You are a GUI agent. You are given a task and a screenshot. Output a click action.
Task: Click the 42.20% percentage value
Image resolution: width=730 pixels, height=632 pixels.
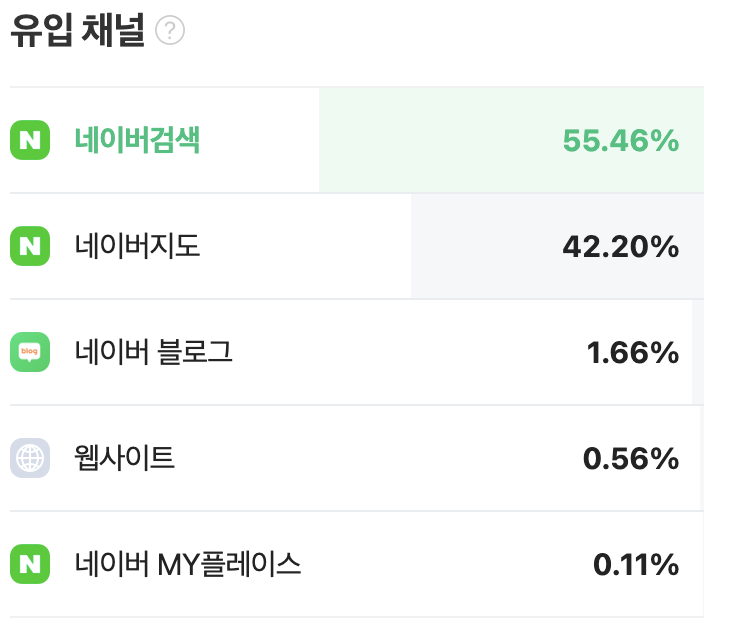[621, 247]
